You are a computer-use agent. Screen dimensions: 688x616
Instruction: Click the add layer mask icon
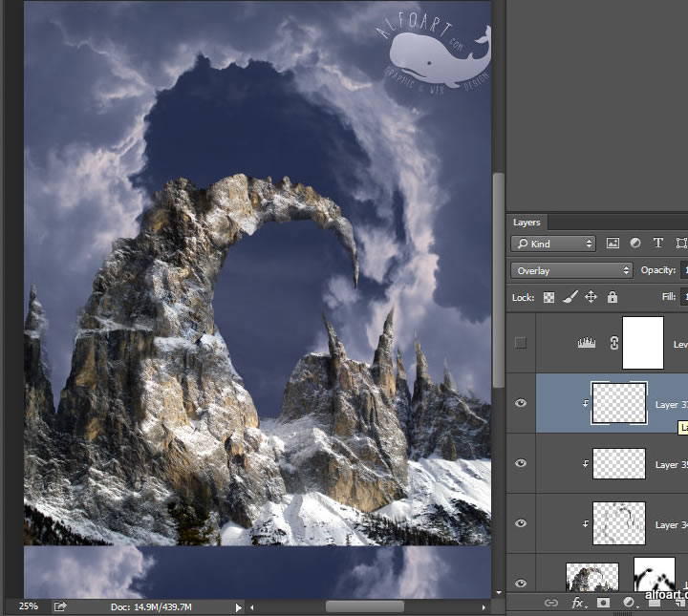point(604,603)
